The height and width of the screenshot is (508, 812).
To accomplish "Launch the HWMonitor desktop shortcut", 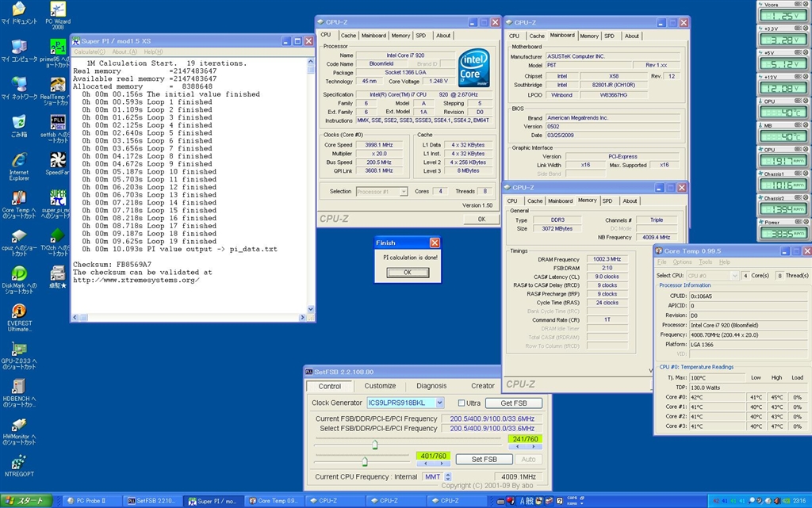I will (x=18, y=424).
